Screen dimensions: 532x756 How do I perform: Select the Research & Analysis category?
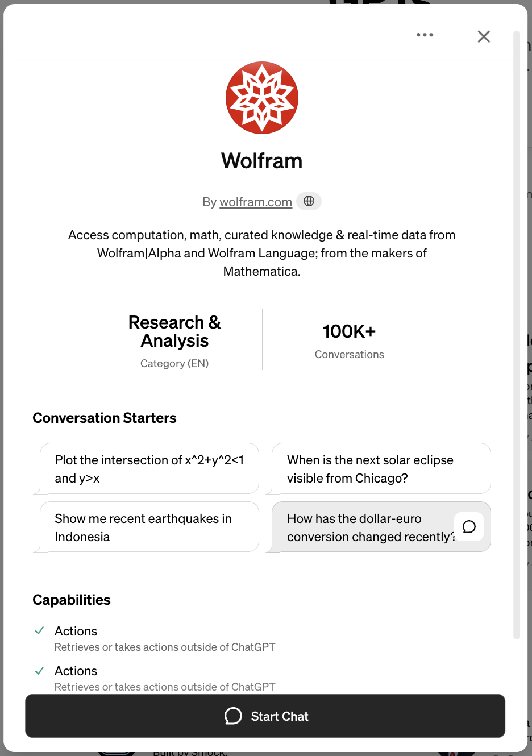point(174,331)
